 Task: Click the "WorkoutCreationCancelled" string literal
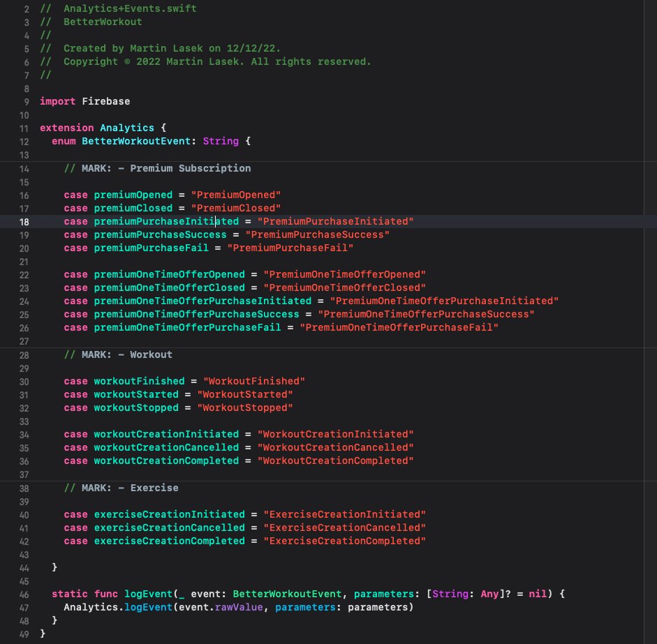coord(336,448)
